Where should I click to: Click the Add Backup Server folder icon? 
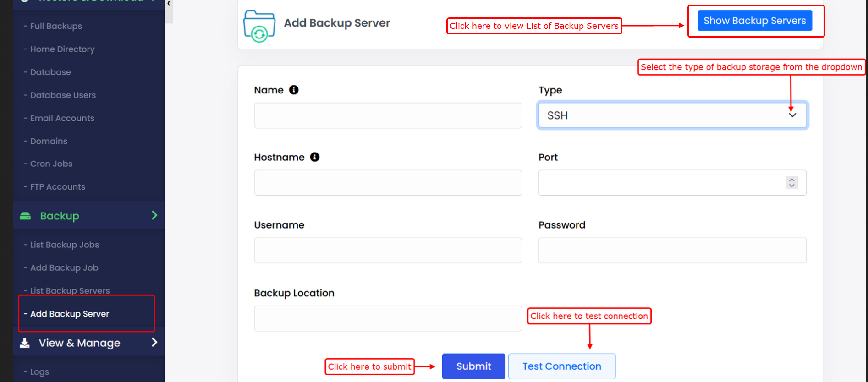click(259, 26)
